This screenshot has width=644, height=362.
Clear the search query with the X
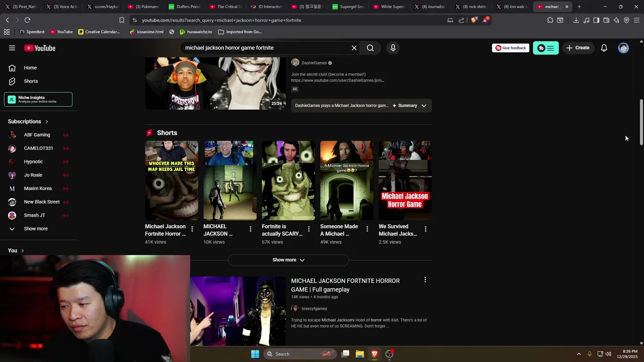(354, 48)
